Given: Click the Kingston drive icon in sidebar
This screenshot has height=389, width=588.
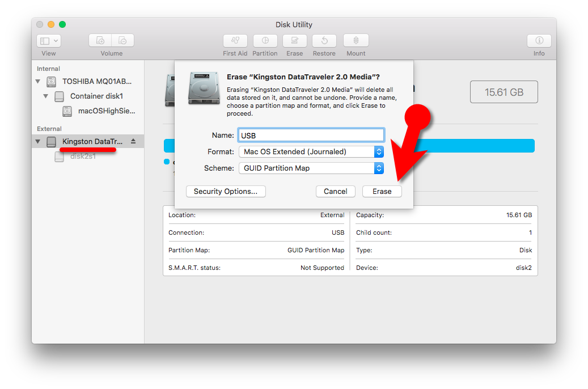Looking at the screenshot, I should pos(52,142).
